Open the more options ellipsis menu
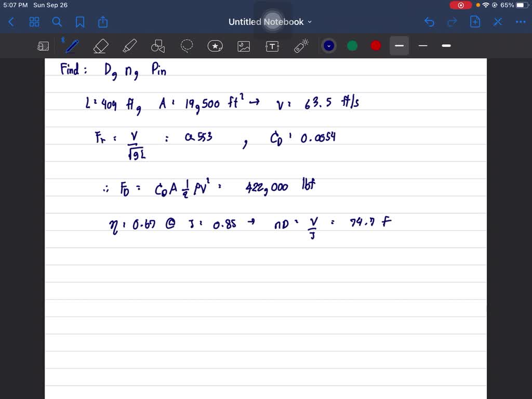The image size is (532, 399). pyautogui.click(x=521, y=22)
